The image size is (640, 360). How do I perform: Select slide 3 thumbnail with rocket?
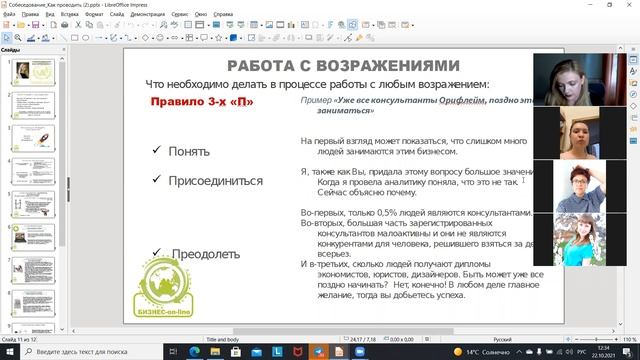(33, 138)
